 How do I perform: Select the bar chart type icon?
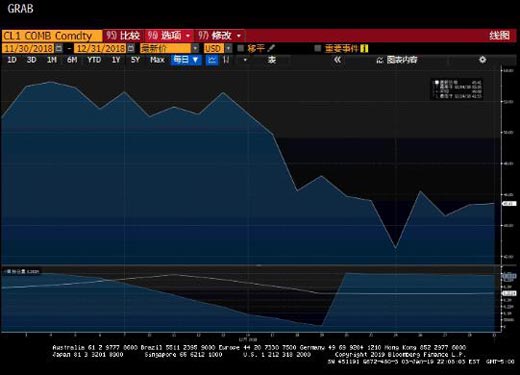click(x=226, y=60)
